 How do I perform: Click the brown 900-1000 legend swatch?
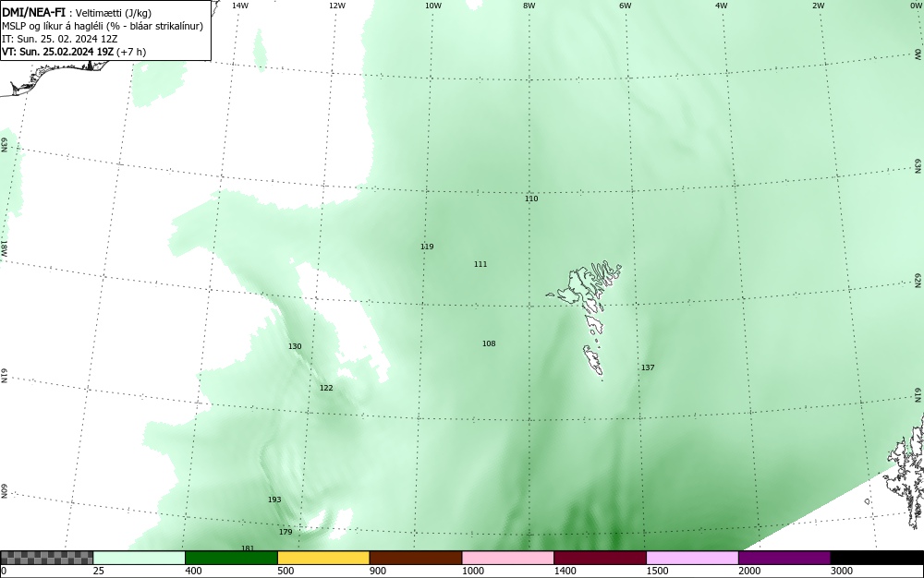(416, 558)
